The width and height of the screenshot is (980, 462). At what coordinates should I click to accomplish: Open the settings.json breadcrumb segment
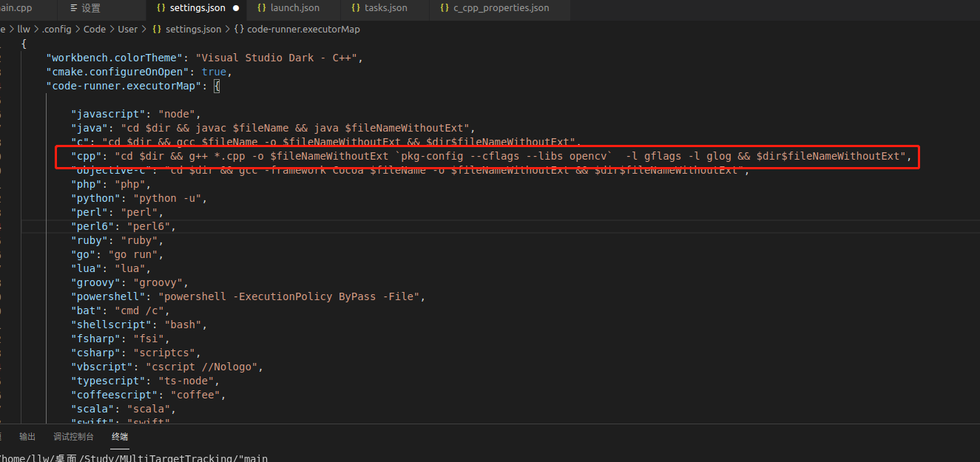193,30
